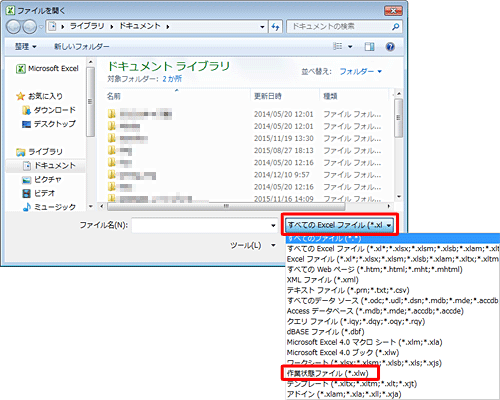Choose Microsoft Excel 4.0 マクロ シート filter
Image resolution: width=500 pixels, height=400 pixels.
pyautogui.click(x=393, y=342)
